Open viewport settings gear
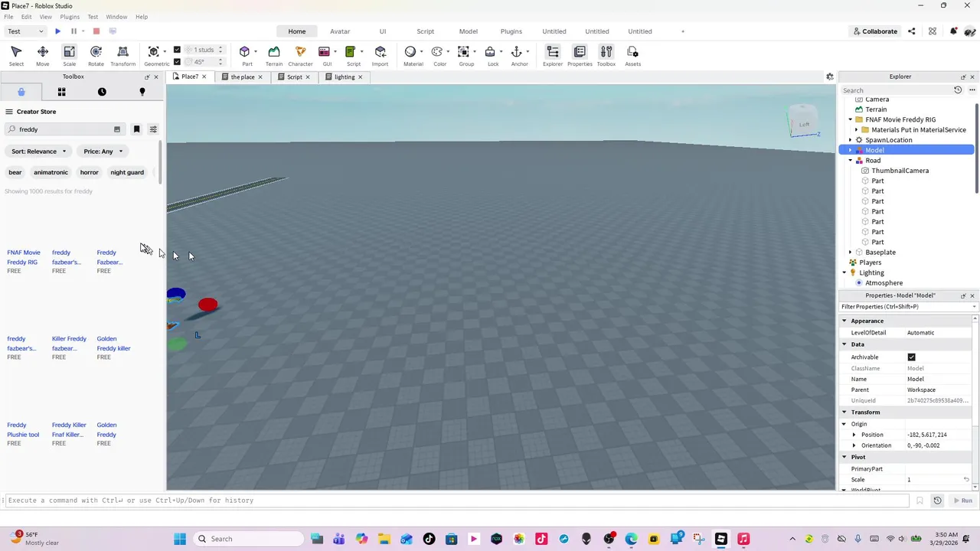 point(829,77)
